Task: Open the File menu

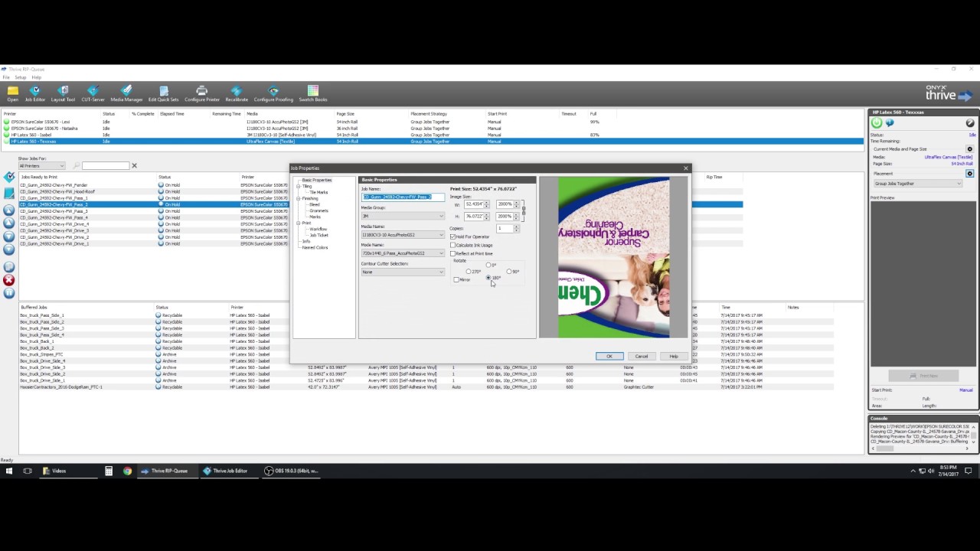Action: (6, 77)
